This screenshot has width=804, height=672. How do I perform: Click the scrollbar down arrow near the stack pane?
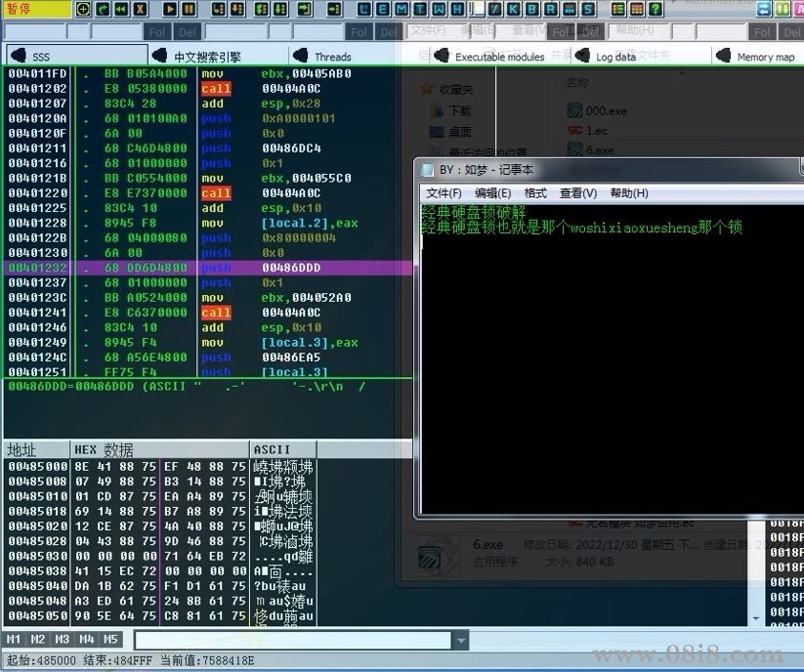coord(756,618)
